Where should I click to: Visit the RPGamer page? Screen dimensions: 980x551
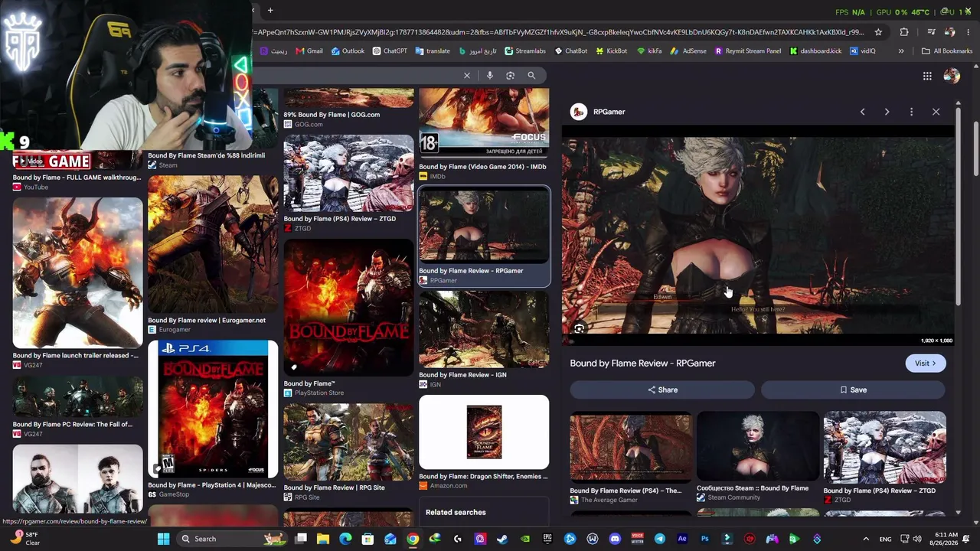pos(925,364)
